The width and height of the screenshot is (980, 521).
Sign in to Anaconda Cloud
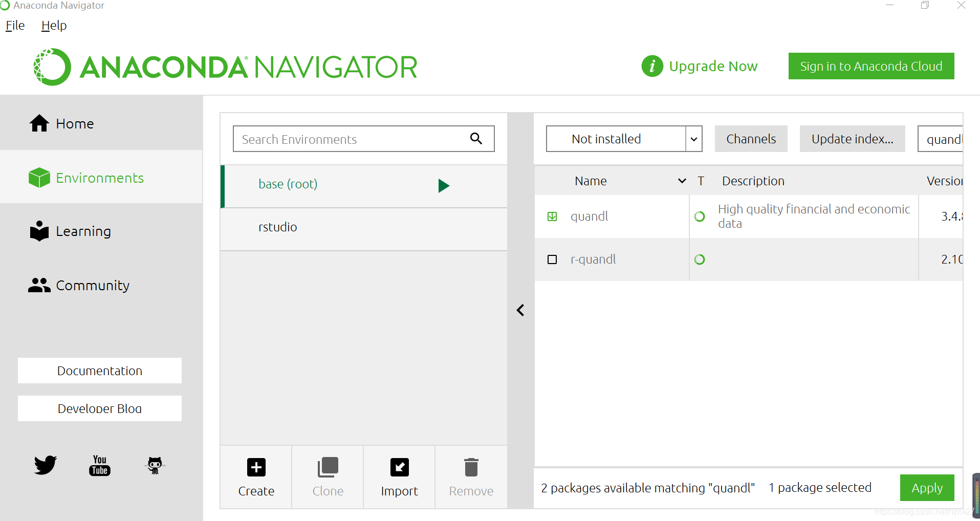pos(871,66)
